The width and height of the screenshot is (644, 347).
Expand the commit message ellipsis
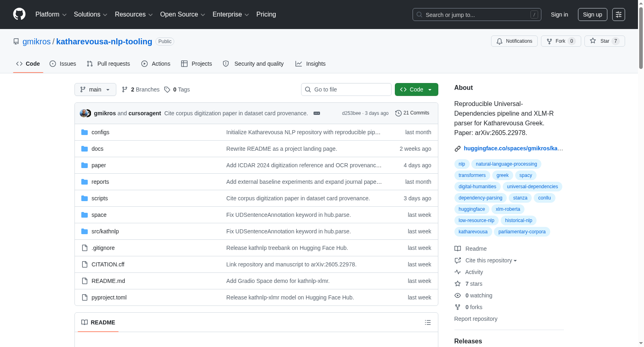click(317, 113)
